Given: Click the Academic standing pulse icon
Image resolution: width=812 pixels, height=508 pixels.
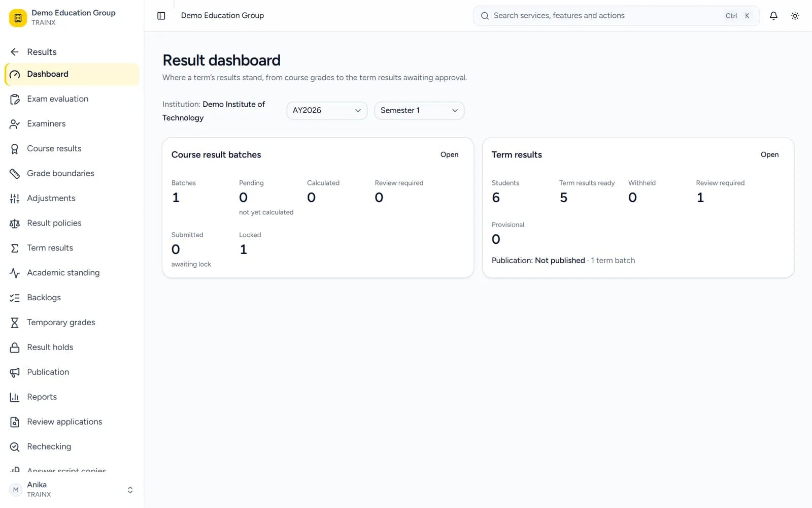Looking at the screenshot, I should tap(15, 273).
